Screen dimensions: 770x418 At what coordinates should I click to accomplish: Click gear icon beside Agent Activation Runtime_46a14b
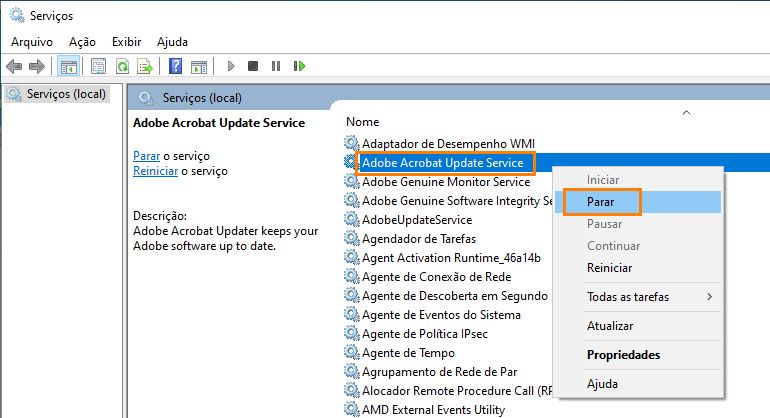351,257
